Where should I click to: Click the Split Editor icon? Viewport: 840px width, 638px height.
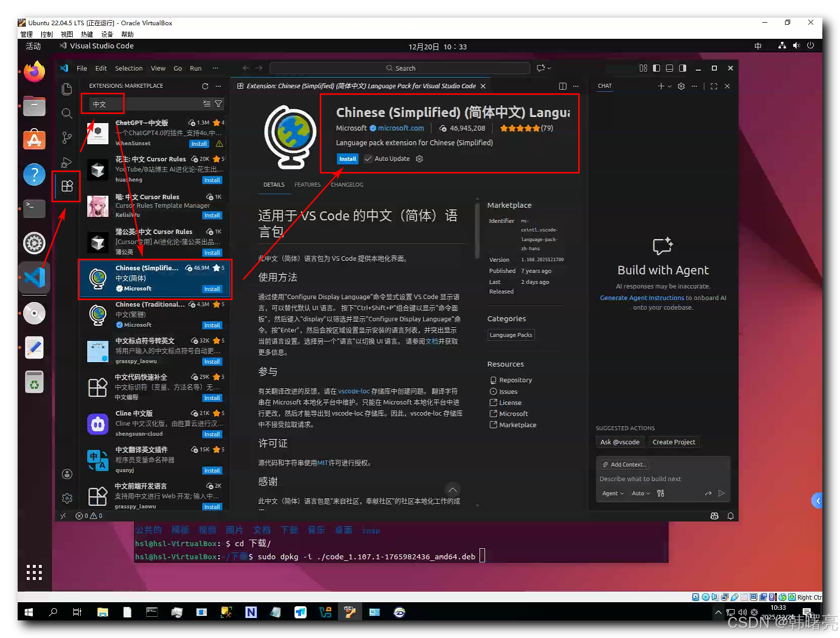[562, 86]
